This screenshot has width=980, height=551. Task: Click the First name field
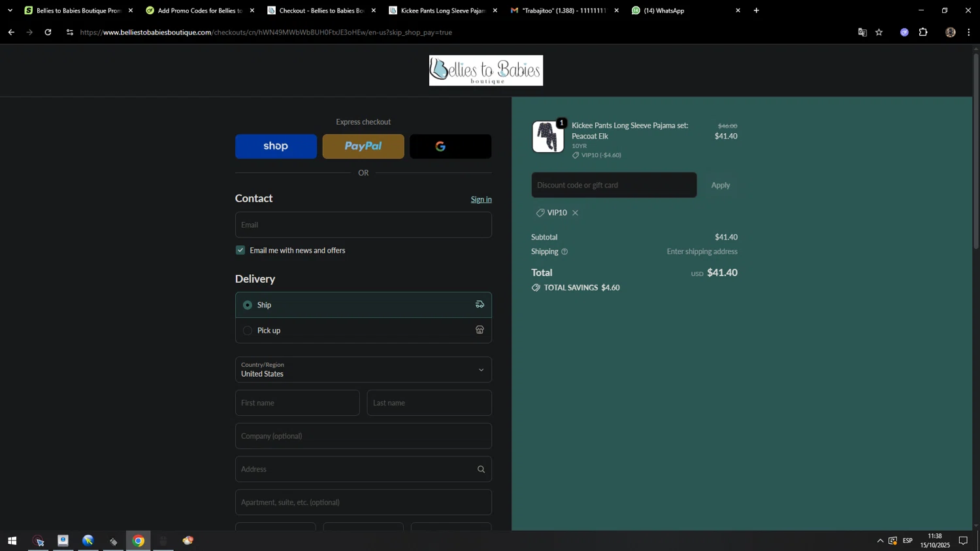pyautogui.click(x=297, y=403)
